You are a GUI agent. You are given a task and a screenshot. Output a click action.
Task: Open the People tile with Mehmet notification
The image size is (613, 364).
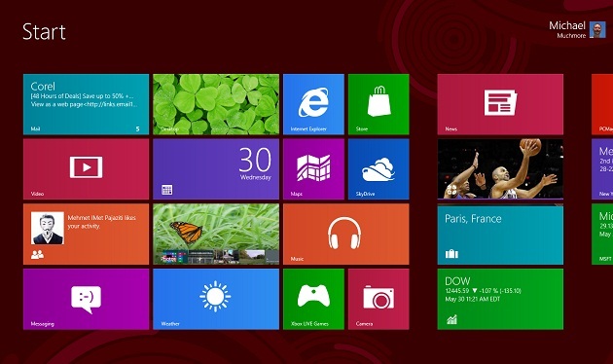(x=86, y=235)
